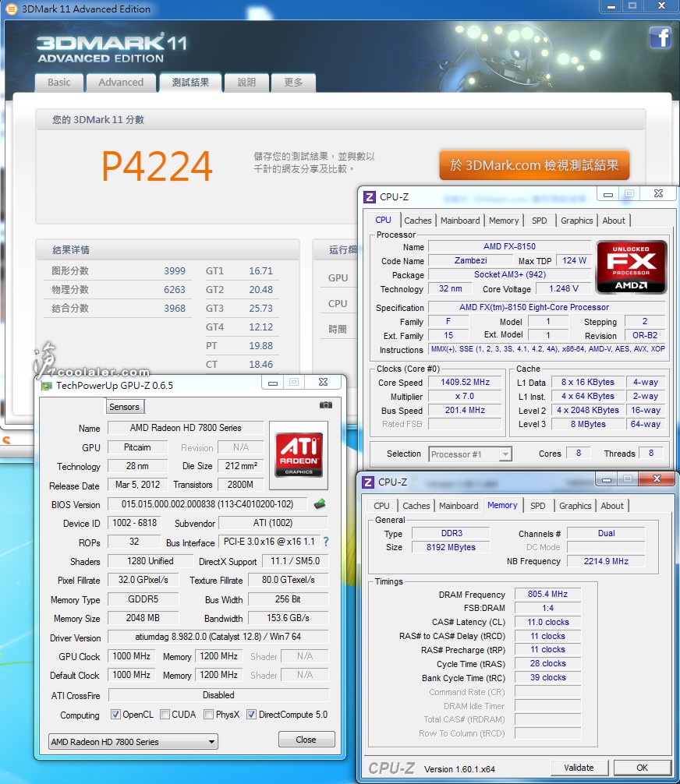The image size is (680, 784).
Task: Open About tab in lower CPU-Z window
Action: pyautogui.click(x=612, y=506)
